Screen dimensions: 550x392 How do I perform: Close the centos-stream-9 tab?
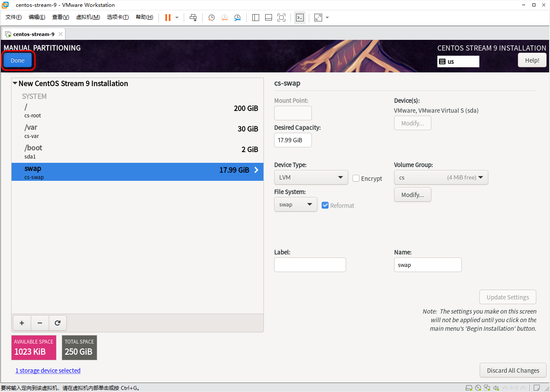(60, 34)
